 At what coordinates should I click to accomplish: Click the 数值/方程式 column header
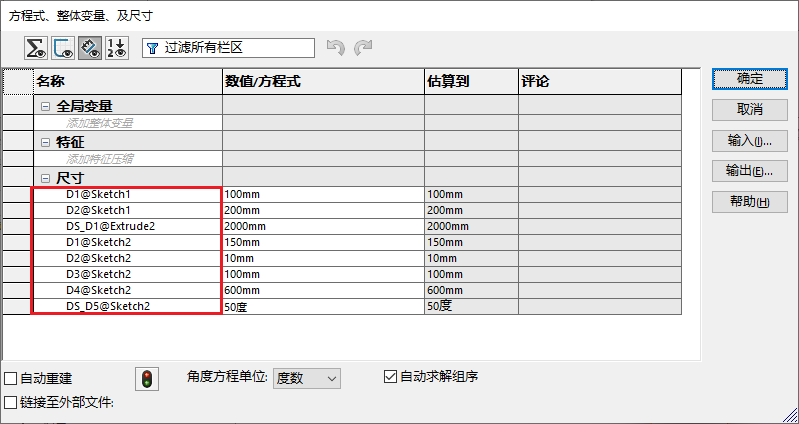click(324, 82)
